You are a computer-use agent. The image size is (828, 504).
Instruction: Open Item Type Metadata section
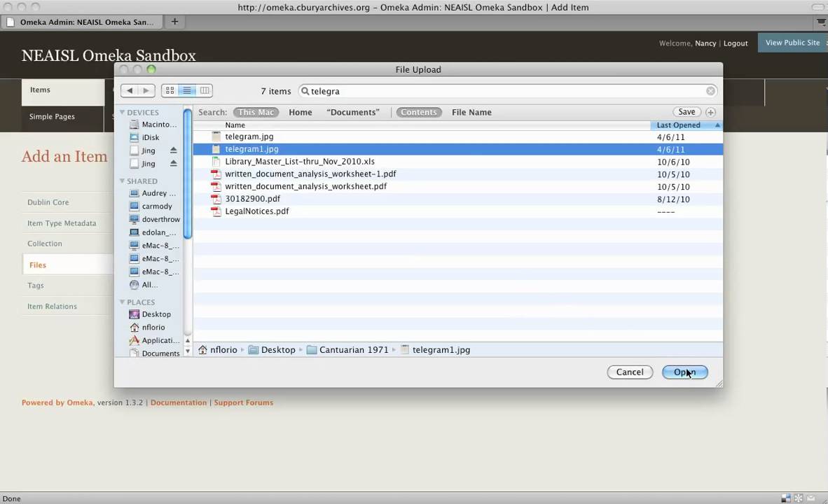pos(62,223)
